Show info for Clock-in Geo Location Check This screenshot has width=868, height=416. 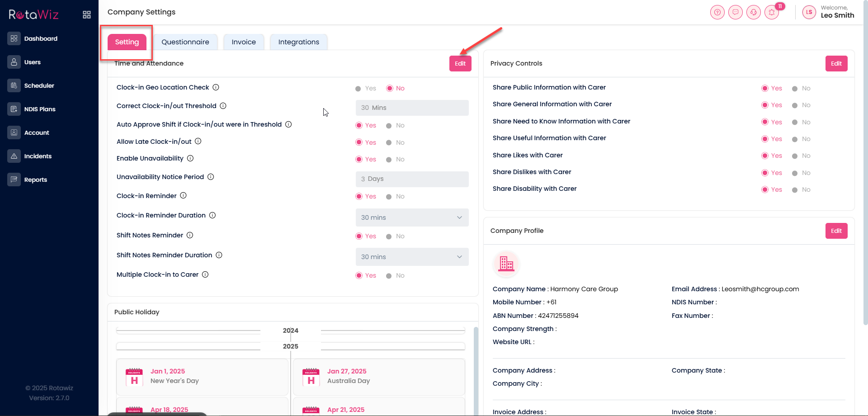pyautogui.click(x=216, y=87)
